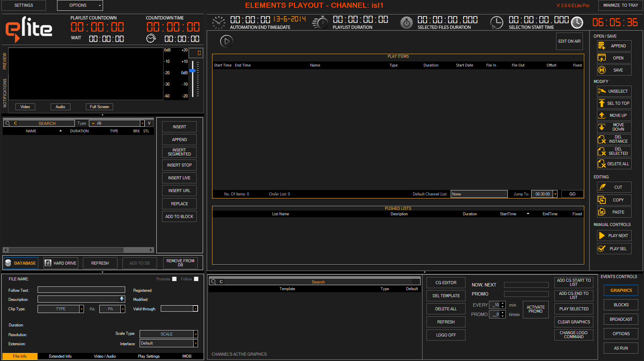Toggle Full Screen preview
The image size is (644, 361).
(99, 107)
